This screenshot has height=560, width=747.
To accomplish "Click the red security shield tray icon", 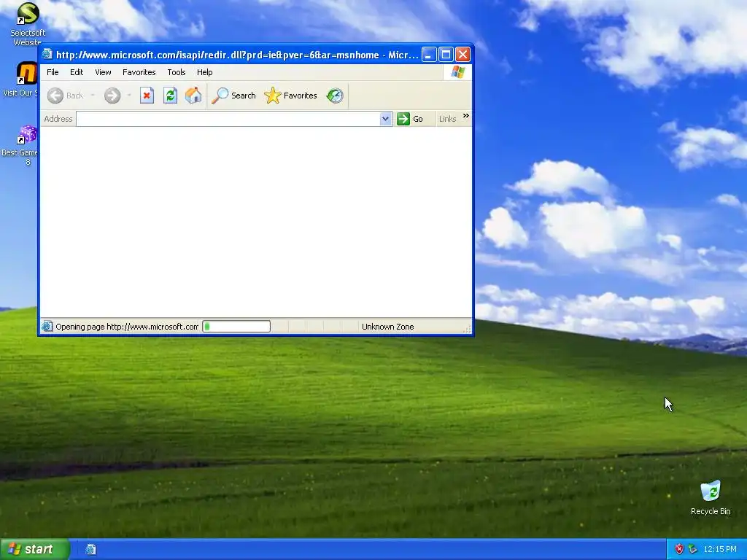I will tap(679, 549).
